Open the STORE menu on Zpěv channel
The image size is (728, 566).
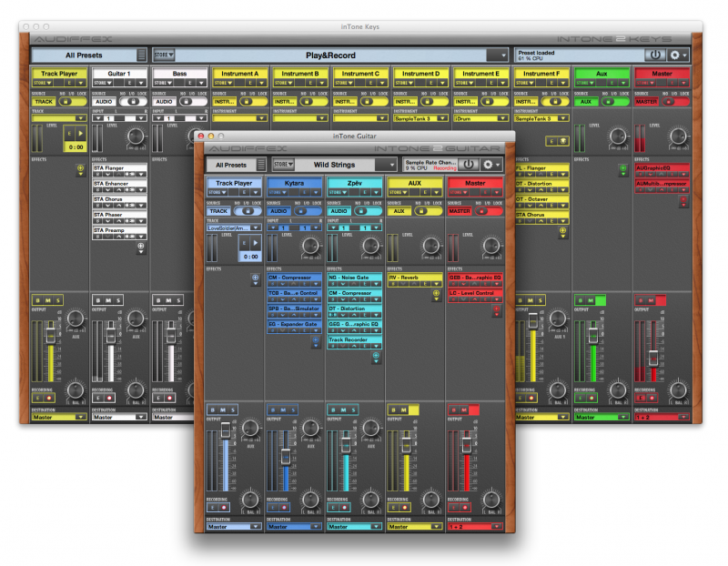point(338,192)
